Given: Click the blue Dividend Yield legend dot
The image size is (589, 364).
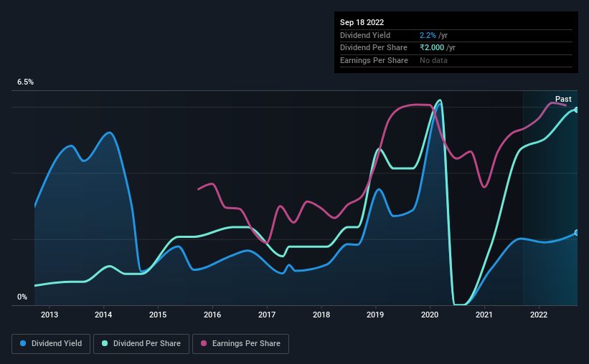Looking at the screenshot, I should [23, 343].
